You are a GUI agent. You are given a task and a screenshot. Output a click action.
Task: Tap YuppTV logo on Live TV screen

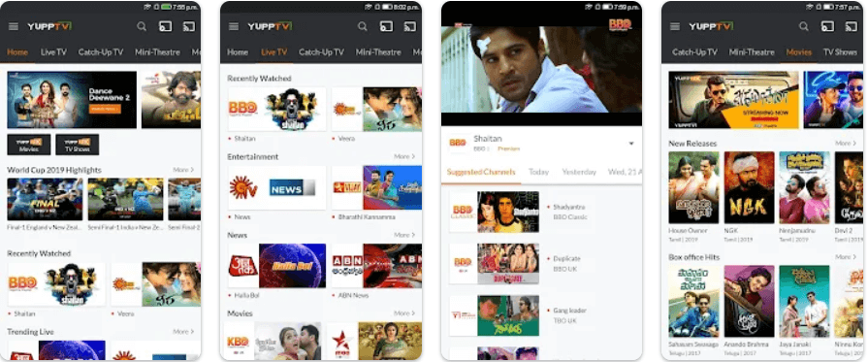270,26
